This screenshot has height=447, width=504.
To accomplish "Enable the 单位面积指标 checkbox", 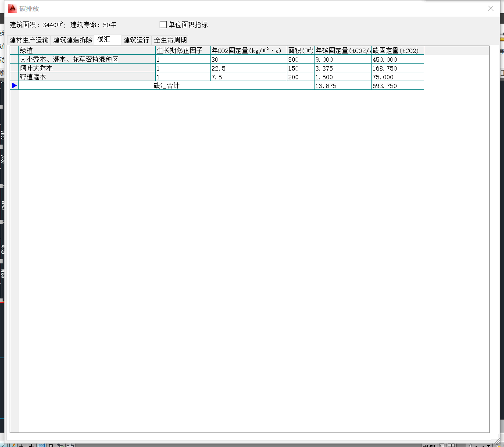I will [163, 25].
